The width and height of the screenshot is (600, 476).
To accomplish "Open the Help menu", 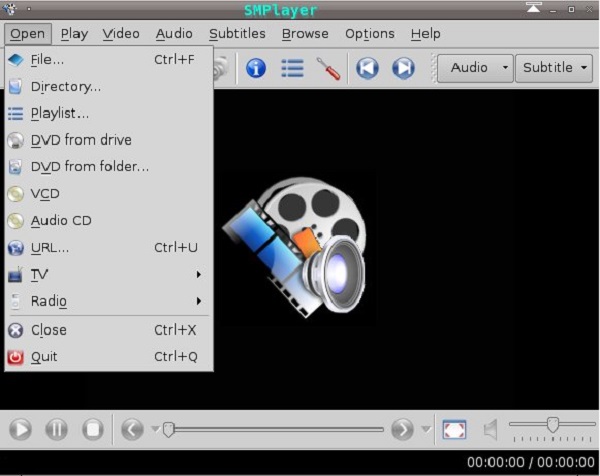I will click(426, 34).
